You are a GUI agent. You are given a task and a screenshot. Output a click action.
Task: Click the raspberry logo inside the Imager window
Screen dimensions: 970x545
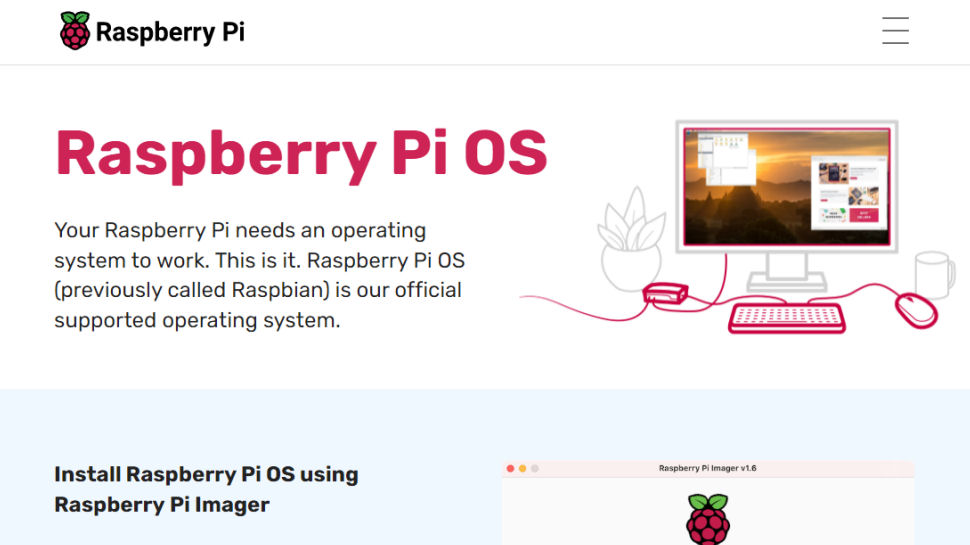[x=708, y=519]
